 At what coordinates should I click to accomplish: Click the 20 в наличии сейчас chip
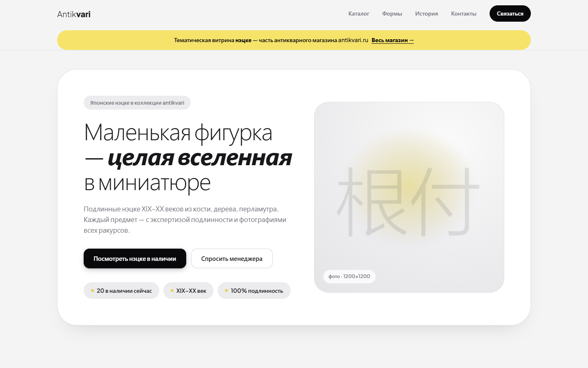121,291
